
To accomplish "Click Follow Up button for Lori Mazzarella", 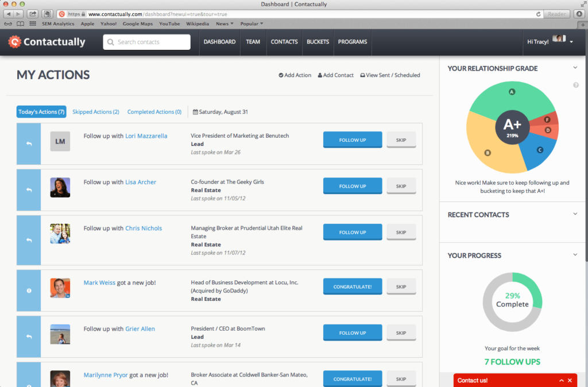I will point(353,140).
